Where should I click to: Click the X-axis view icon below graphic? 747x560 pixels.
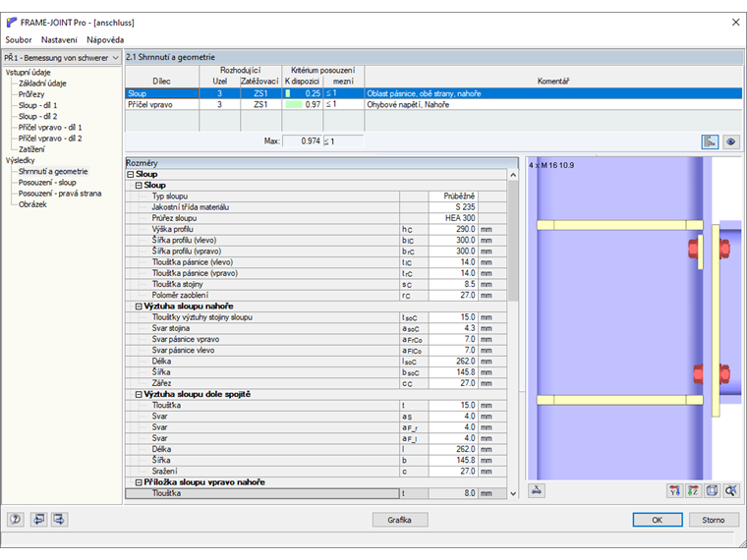(537, 490)
